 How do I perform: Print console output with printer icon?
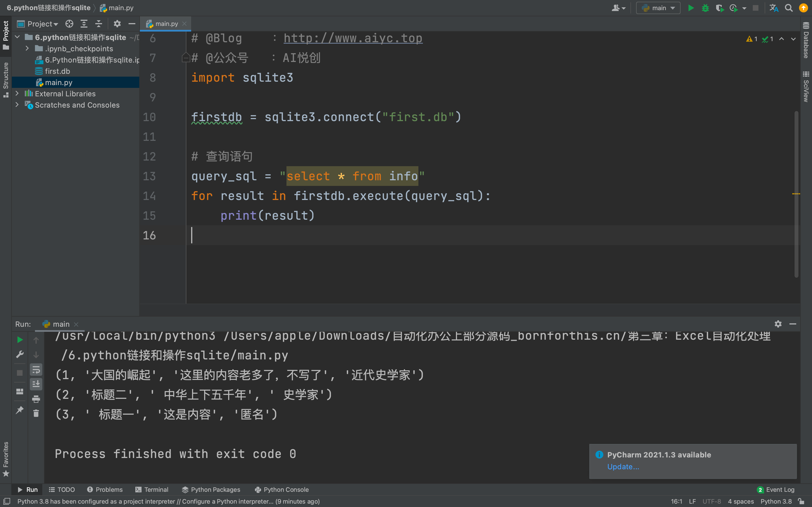[36, 399]
